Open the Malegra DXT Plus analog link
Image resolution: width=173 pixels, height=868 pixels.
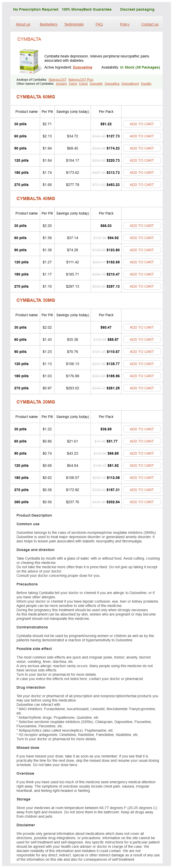point(81,80)
